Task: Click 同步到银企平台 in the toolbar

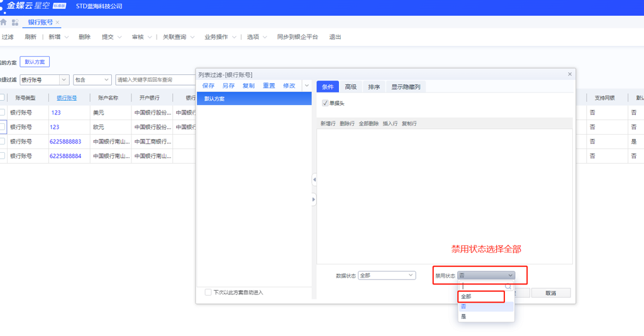Action: pyautogui.click(x=297, y=37)
